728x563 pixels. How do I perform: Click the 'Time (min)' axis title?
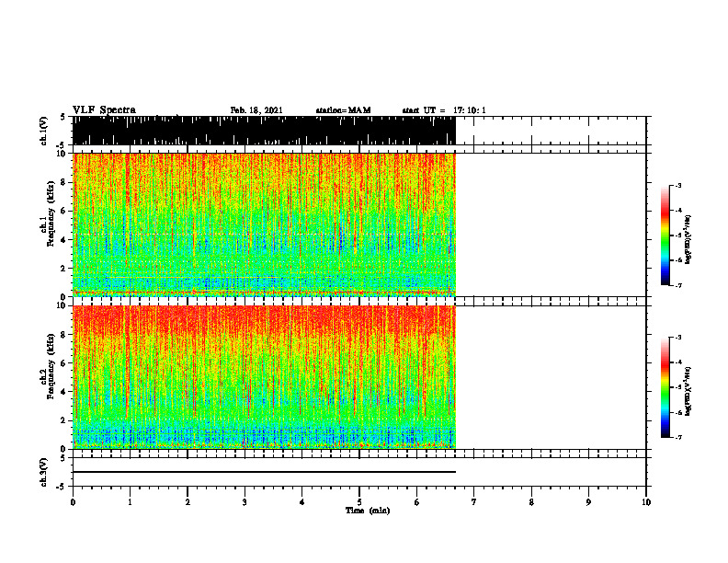click(x=368, y=511)
